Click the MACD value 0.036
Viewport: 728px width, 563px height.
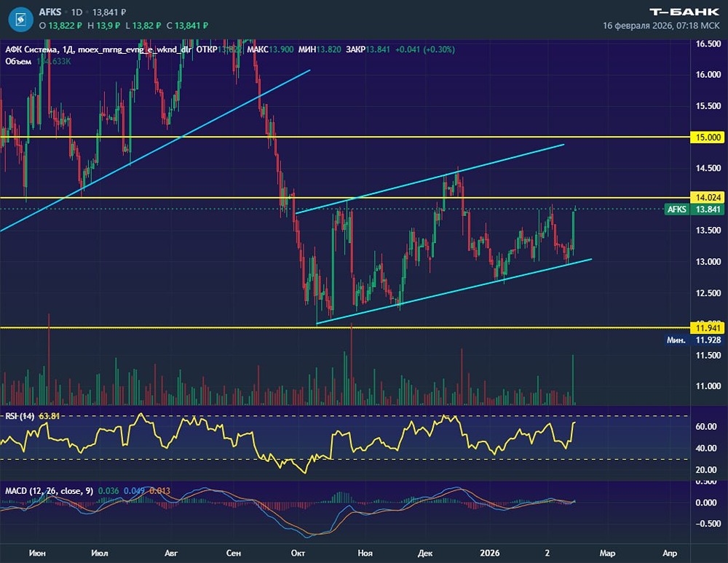108,491
